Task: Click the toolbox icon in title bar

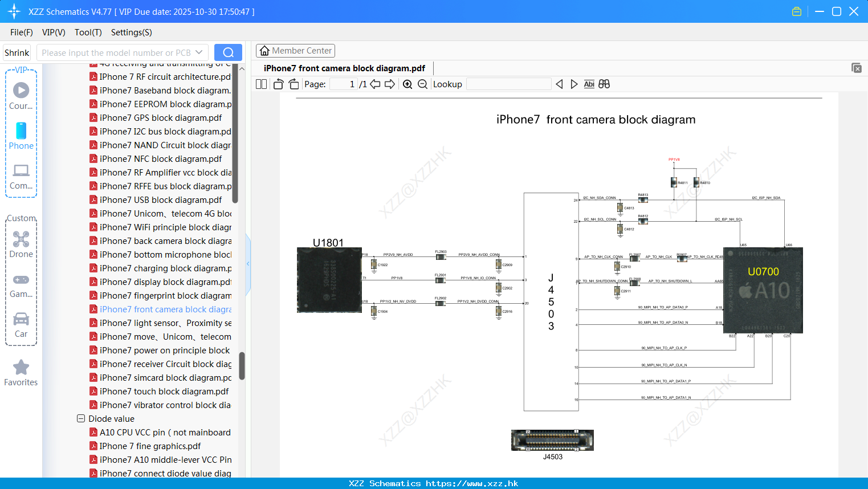Action: 797,11
